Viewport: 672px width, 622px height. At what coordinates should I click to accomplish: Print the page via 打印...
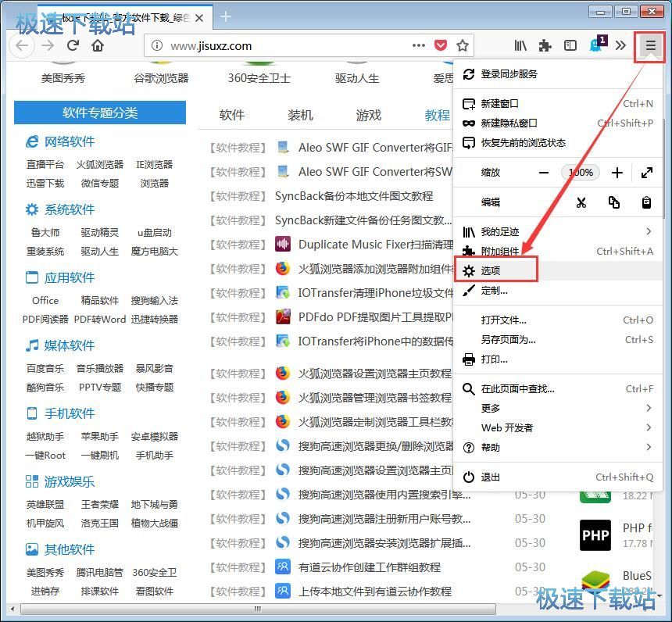pos(557,359)
